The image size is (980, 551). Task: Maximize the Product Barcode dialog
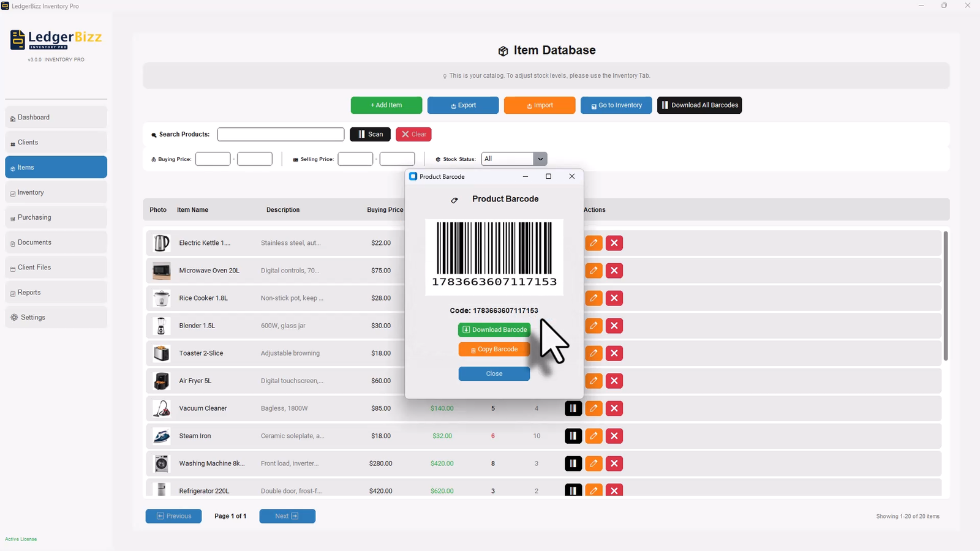click(548, 176)
